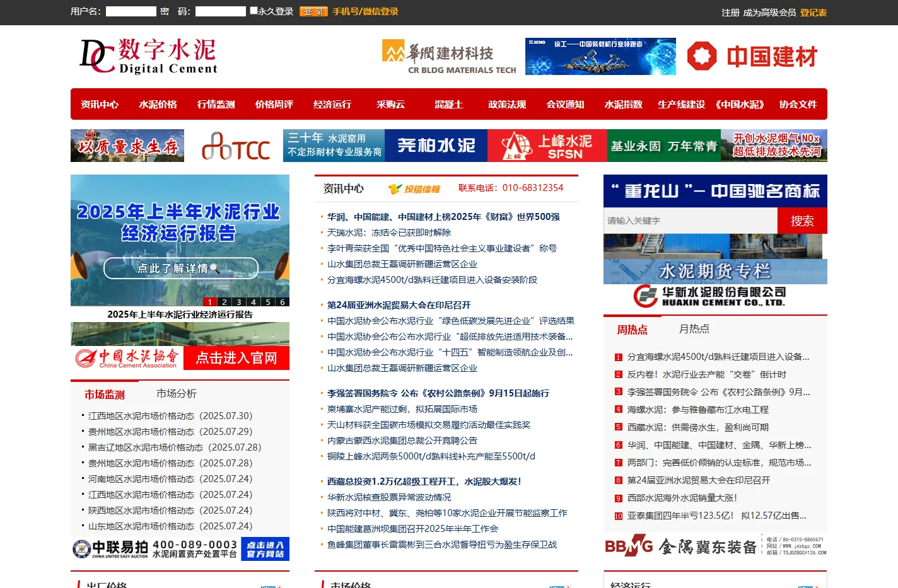This screenshot has height=588, width=898.
Task: Toggle the 永久登录 checkbox
Action: coord(254,11)
